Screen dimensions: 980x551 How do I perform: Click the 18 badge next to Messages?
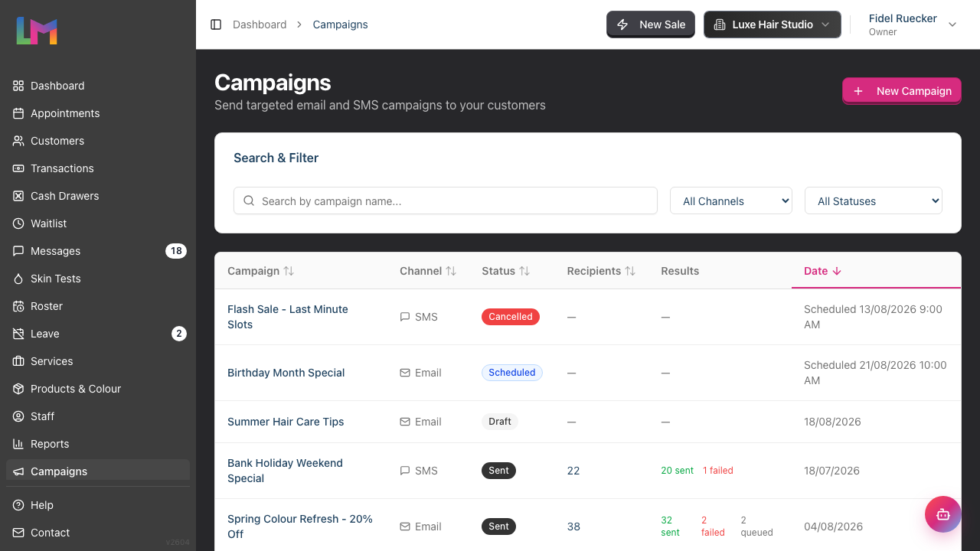176,251
